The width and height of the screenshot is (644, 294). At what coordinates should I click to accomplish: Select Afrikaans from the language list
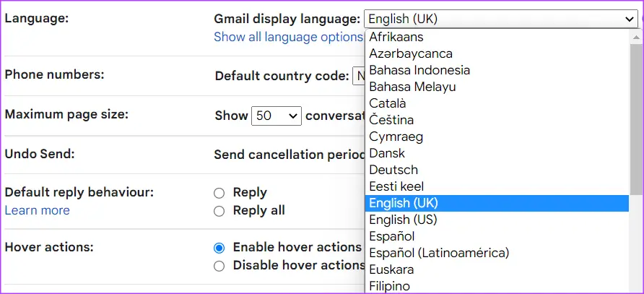(x=396, y=37)
